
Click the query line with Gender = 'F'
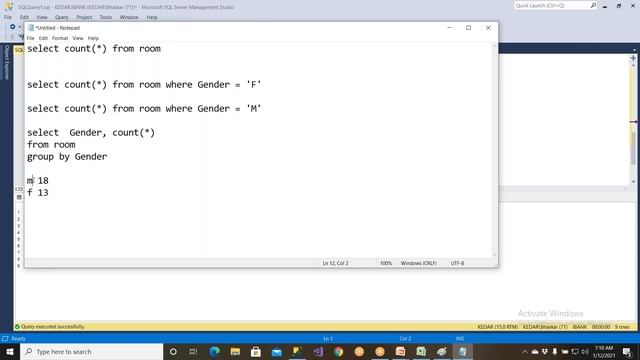pyautogui.click(x=144, y=84)
